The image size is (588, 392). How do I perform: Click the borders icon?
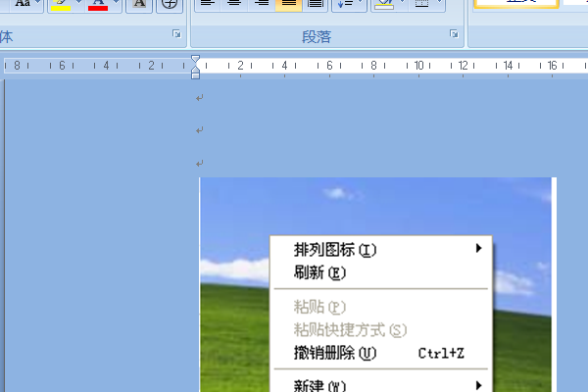(421, 4)
